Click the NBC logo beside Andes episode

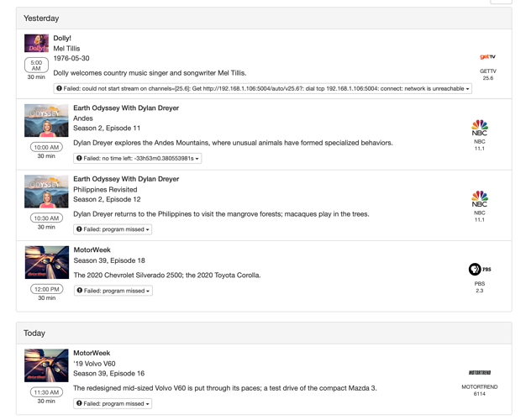(479, 129)
